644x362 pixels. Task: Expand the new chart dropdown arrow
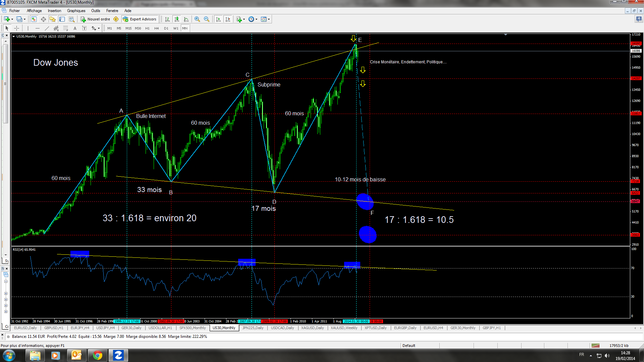point(12,19)
